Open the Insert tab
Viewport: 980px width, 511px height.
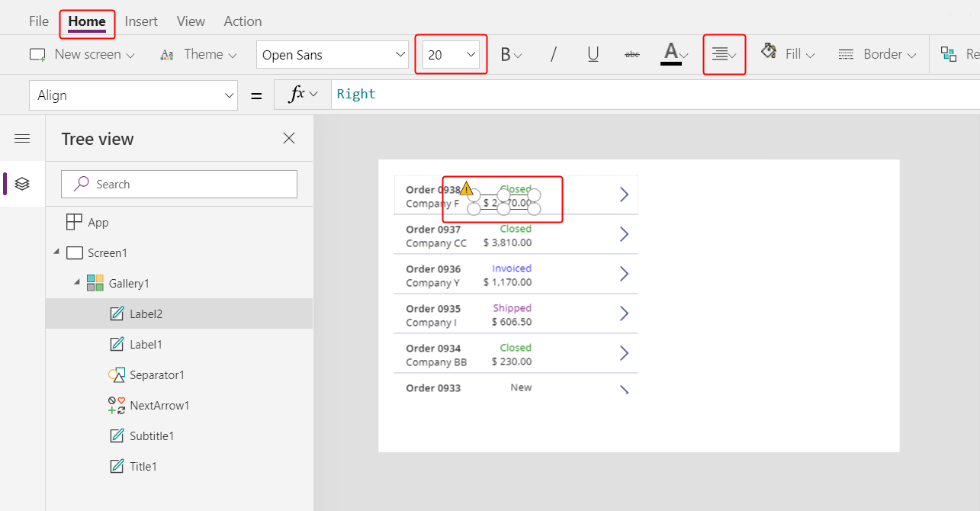(x=141, y=21)
